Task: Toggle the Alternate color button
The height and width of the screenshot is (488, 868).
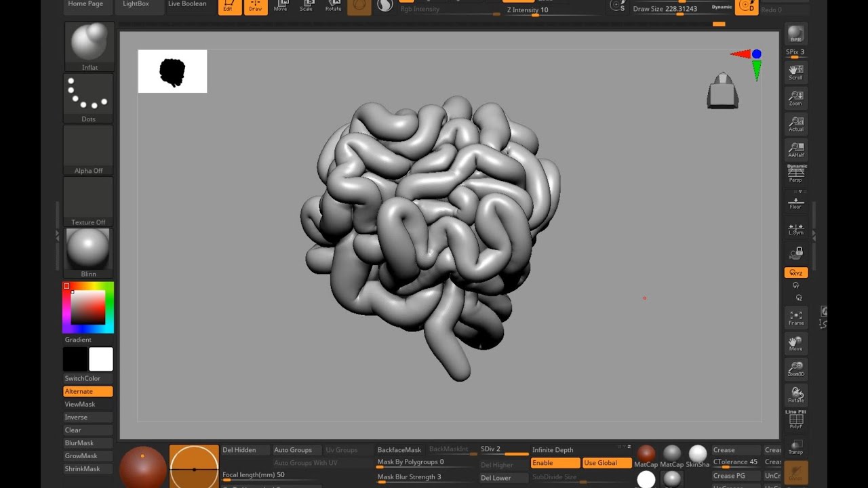Action: coord(88,392)
